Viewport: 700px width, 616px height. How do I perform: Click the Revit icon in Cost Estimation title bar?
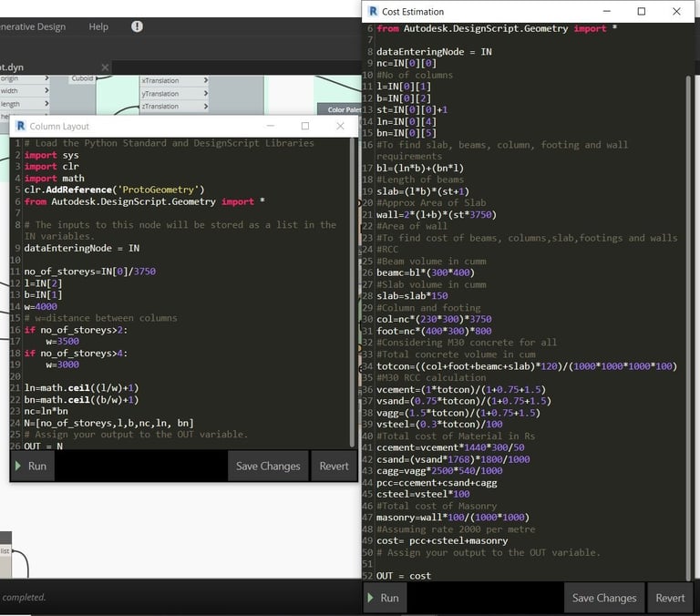click(373, 11)
